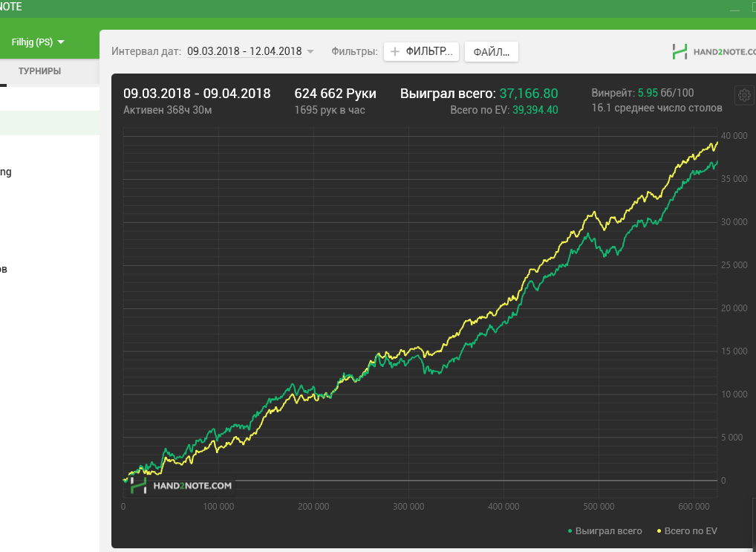Click the ФАЙЛ... button
This screenshot has width=756, height=552.
point(492,51)
